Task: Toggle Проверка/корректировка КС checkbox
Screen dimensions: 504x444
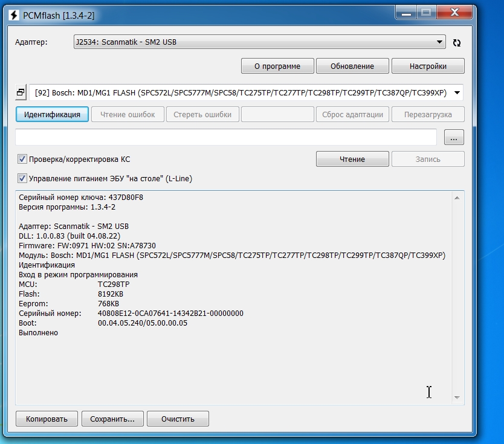Action: click(22, 159)
